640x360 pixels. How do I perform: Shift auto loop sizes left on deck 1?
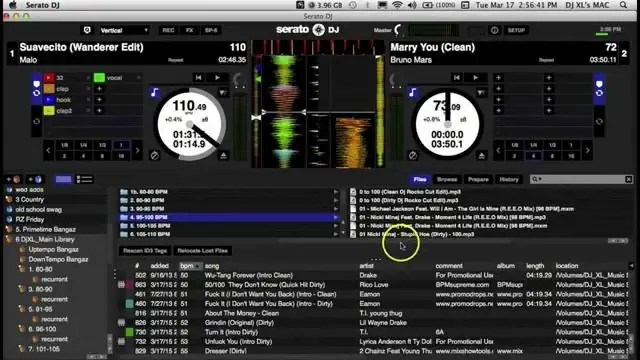click(48, 151)
